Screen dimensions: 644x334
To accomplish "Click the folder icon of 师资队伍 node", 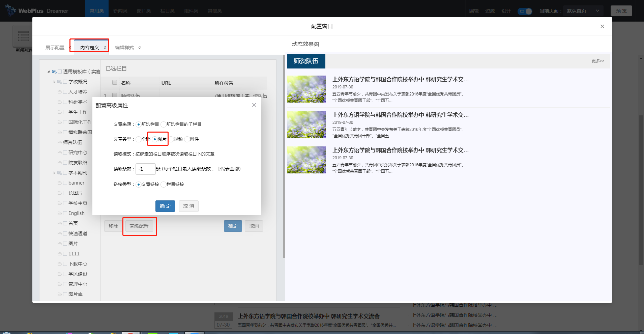I will click(x=60, y=142).
